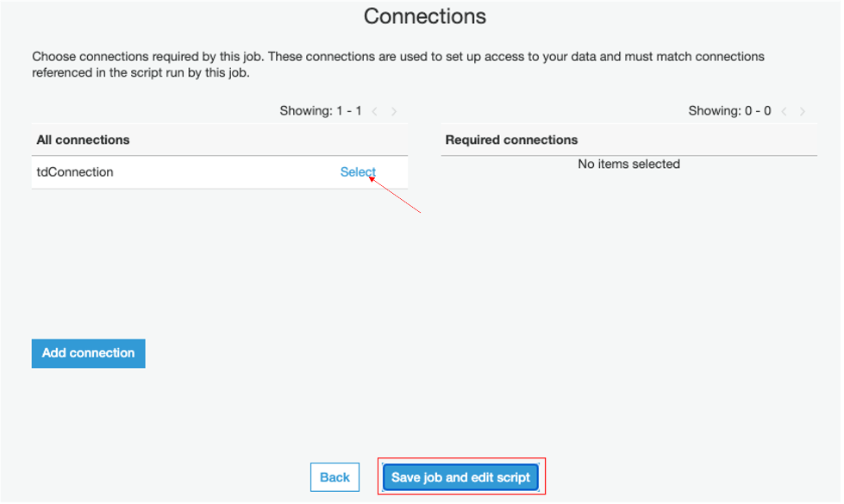Click the No items selected message

point(628,164)
